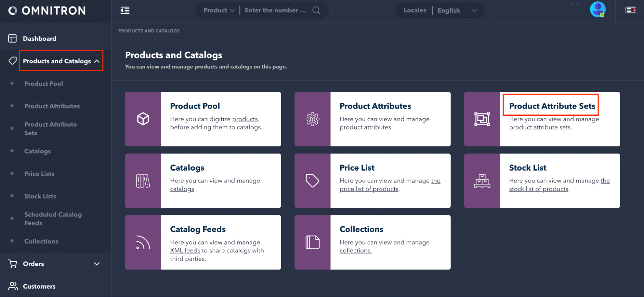Click the Product Attributes gear icon

coord(312,119)
